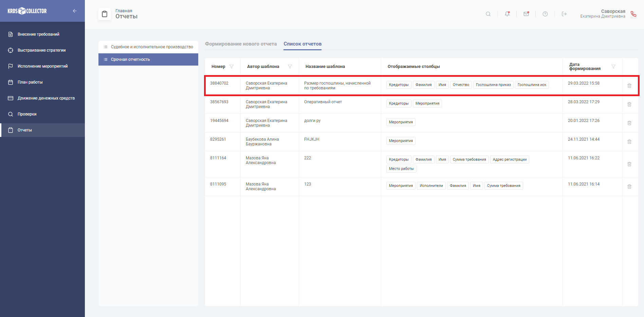
Task: Click template name Оперативный отчет
Action: coord(323,102)
